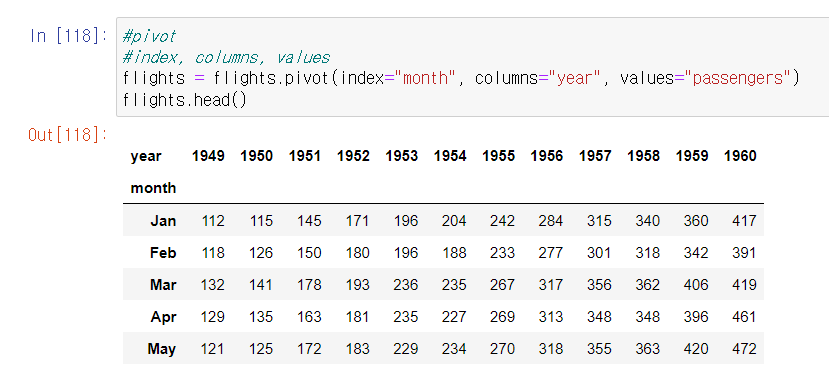Image resolution: width=829 pixels, height=374 pixels.
Task: Select the 1953 column header
Action: [x=402, y=156]
